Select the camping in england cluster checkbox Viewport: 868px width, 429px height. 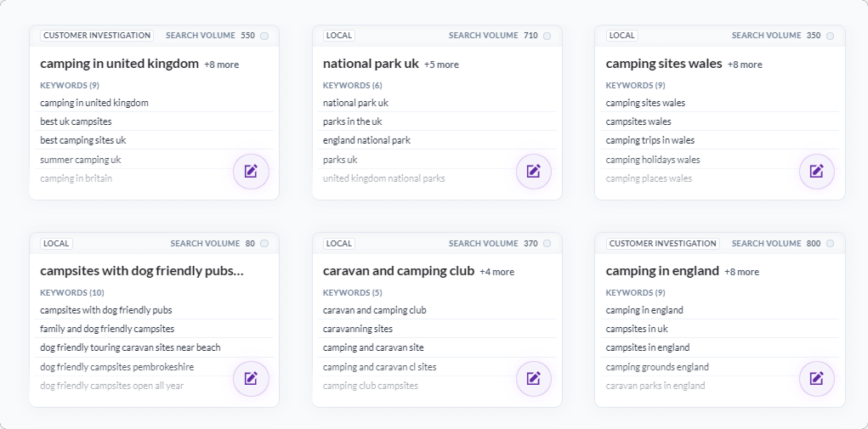pos(830,243)
